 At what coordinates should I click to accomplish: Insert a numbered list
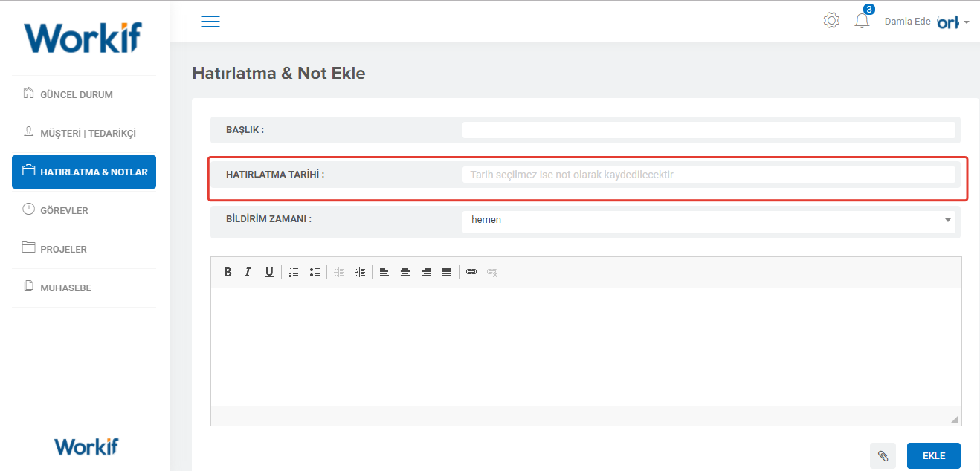coord(294,272)
